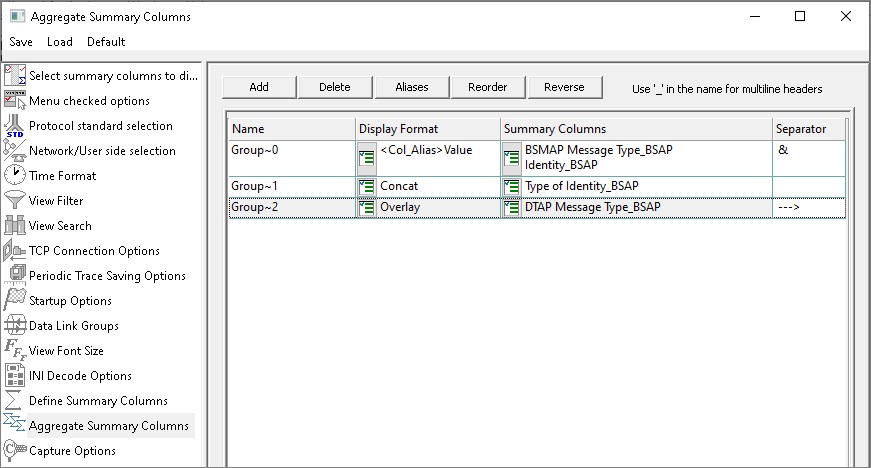Select the Group~2 name cell

[292, 208]
